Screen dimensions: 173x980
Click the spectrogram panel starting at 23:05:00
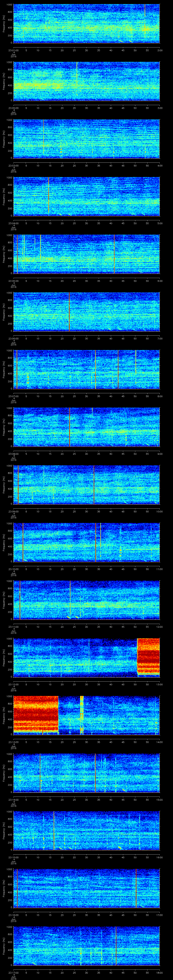tap(86, 254)
